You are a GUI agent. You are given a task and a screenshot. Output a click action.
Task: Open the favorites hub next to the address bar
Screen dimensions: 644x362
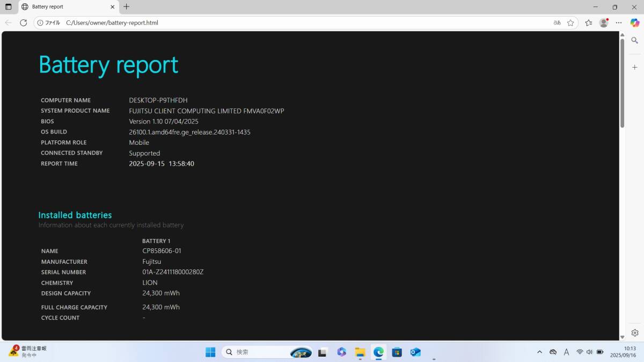tap(588, 23)
